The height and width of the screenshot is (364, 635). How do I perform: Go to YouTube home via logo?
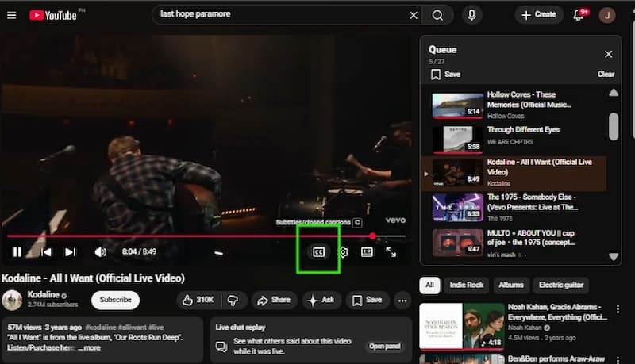(53, 15)
